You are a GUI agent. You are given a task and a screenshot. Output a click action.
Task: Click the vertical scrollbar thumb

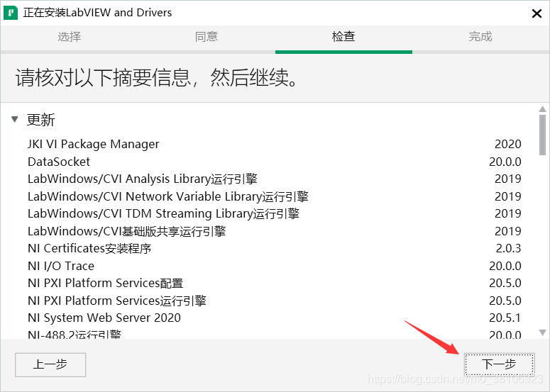point(542,135)
